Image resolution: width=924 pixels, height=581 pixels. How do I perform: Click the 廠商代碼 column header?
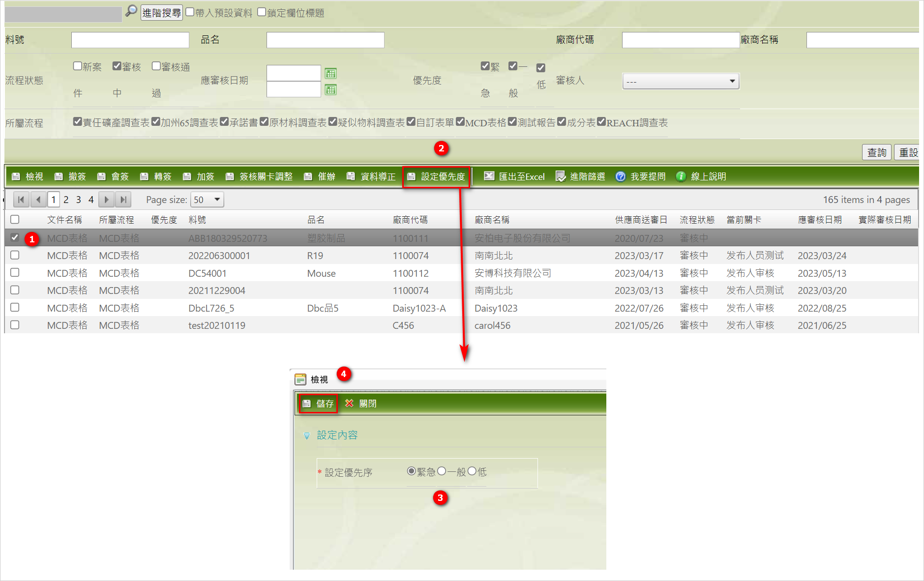(410, 220)
